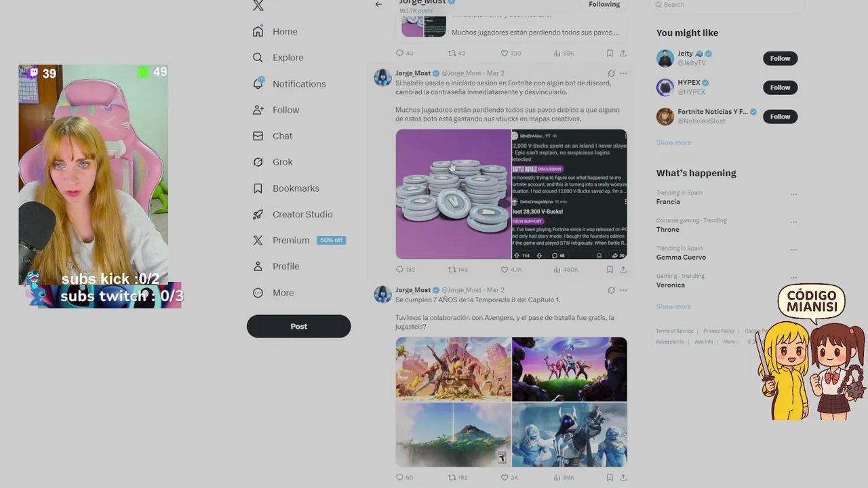Open Creator Studio

coord(293,214)
